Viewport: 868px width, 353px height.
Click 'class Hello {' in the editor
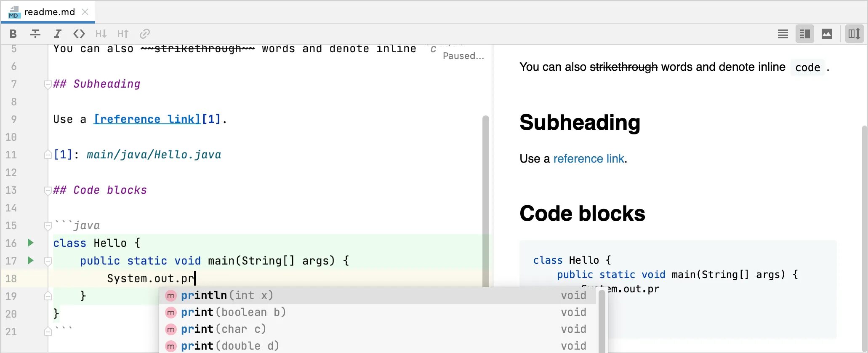point(97,243)
